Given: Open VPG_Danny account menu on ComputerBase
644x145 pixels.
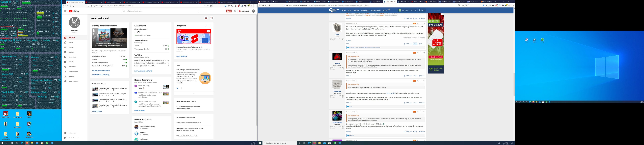Looking at the screenshot, I should coord(404,10).
